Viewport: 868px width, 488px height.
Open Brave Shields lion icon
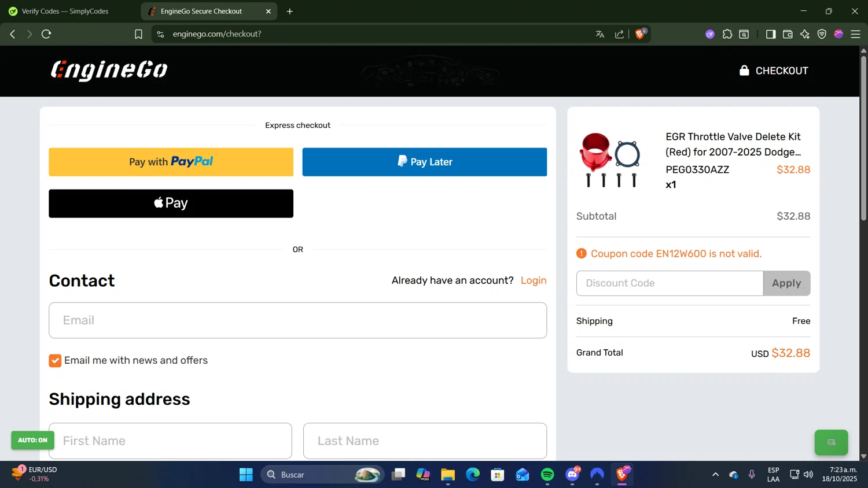[x=640, y=34]
